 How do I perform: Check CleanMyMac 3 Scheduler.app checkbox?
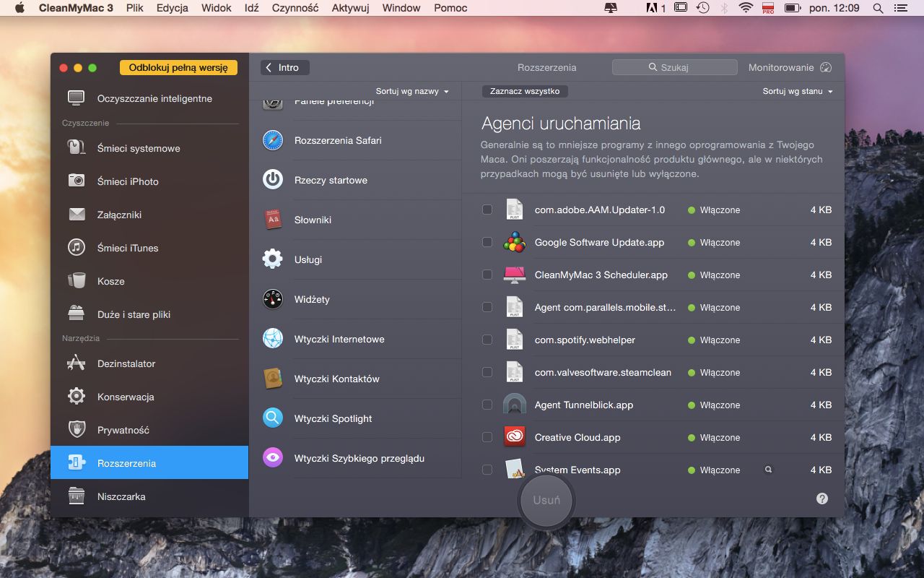[487, 275]
